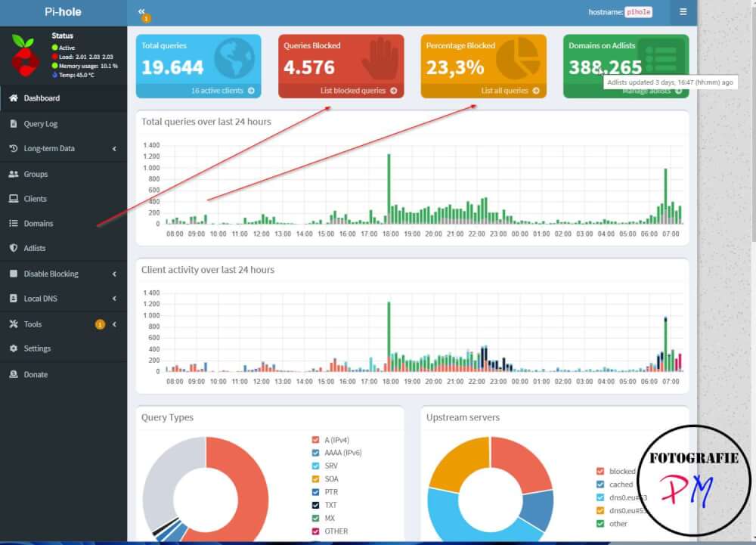Click the Domains list icon
The width and height of the screenshot is (756, 545).
(x=14, y=223)
